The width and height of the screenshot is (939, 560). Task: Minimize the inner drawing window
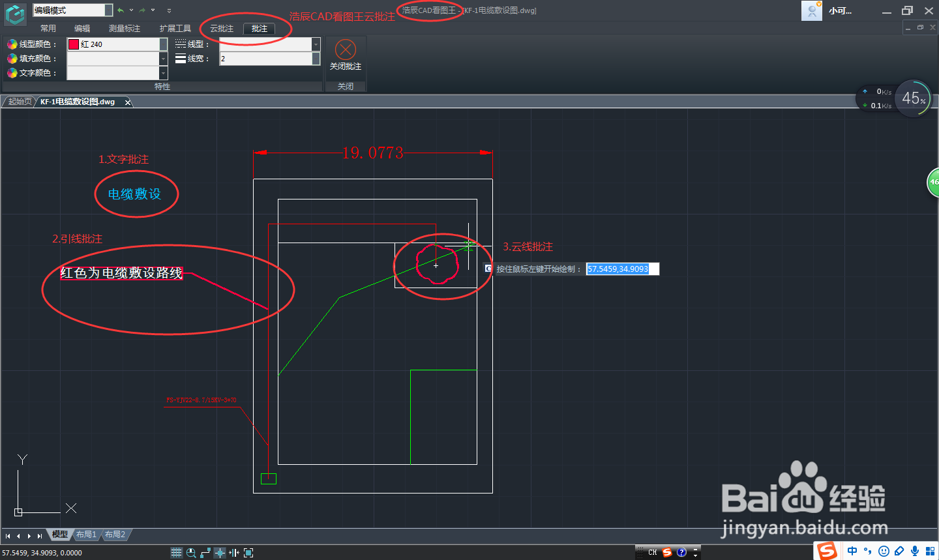point(908,28)
